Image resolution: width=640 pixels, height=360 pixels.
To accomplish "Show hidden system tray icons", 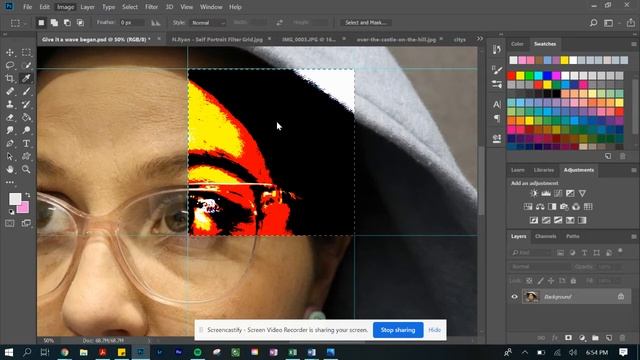I will [x=525, y=352].
